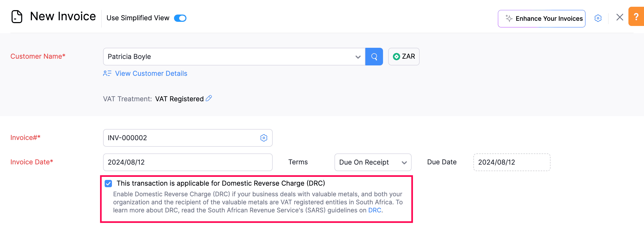Screen dimensions: 644x229
Task: Click the ZAR currency button
Action: pos(404,57)
